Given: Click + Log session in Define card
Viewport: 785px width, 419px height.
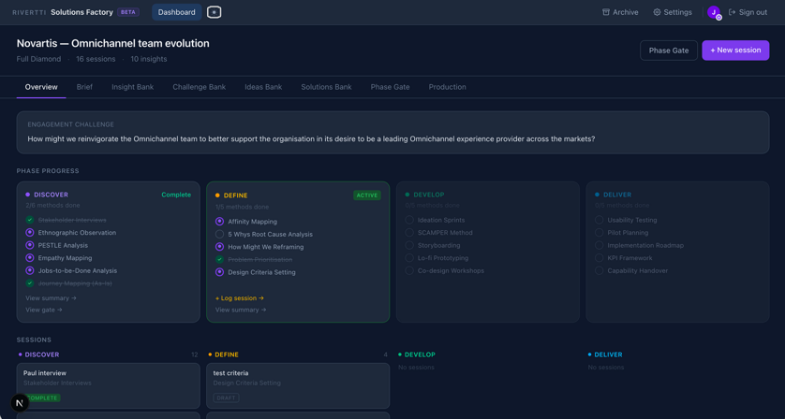Looking at the screenshot, I should 239,298.
